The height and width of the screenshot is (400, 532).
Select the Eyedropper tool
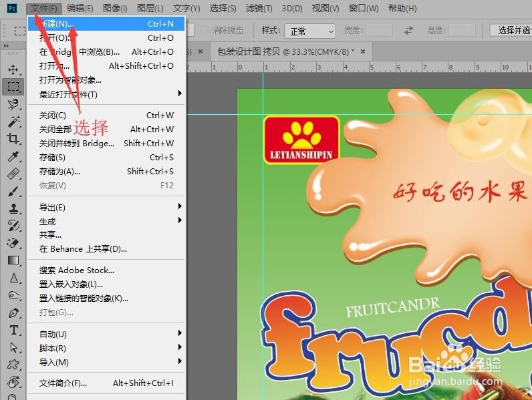click(x=13, y=156)
